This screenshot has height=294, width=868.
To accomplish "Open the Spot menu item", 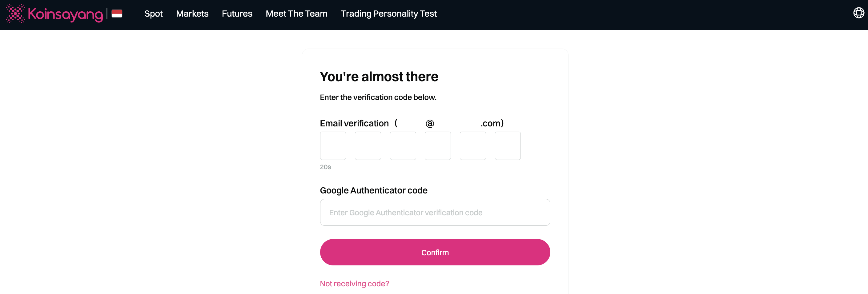I will [x=153, y=14].
